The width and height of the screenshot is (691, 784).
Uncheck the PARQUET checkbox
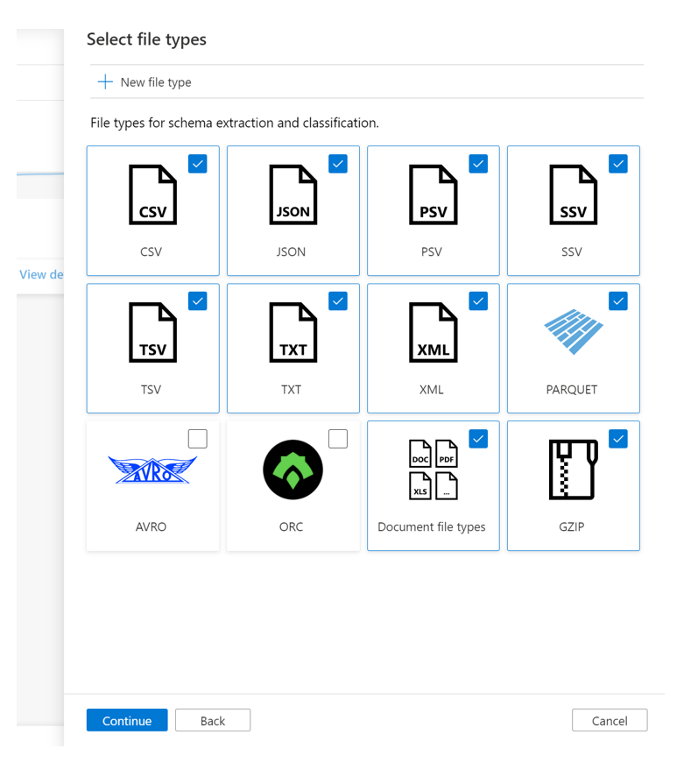click(618, 301)
